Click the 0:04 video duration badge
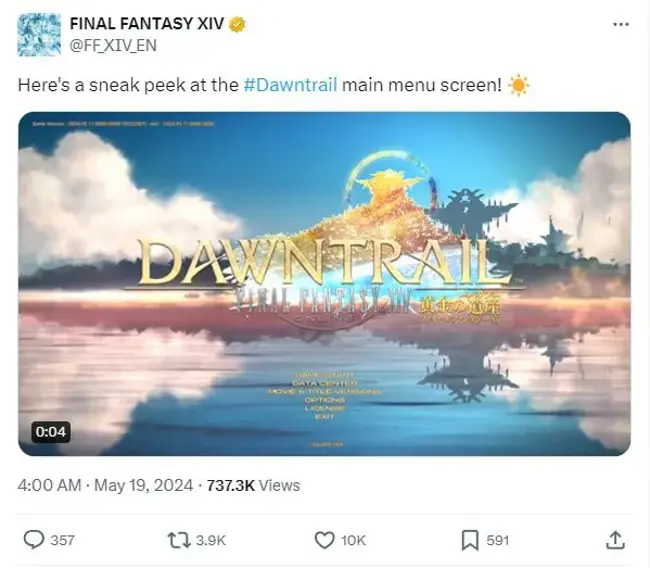The width and height of the screenshot is (650, 568). 51,432
